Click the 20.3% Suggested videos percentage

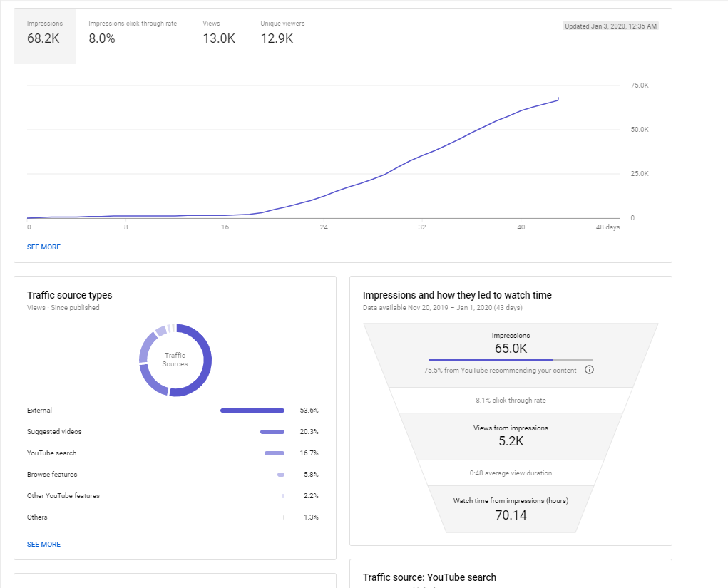pos(309,432)
